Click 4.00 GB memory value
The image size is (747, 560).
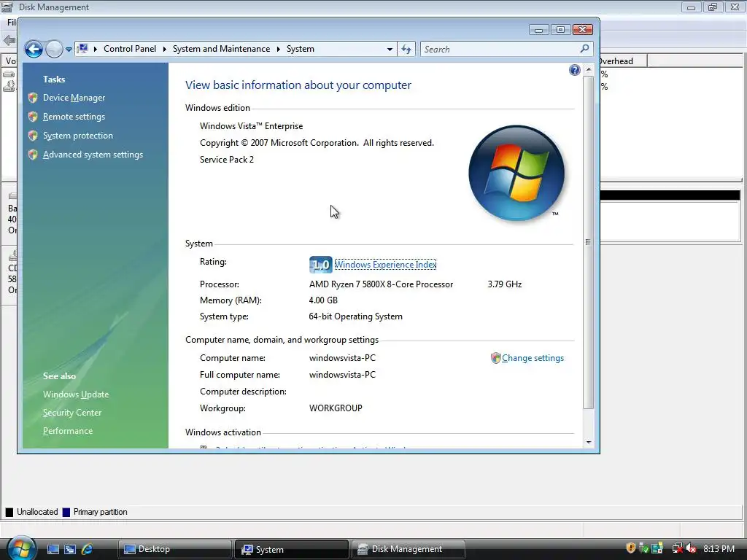(x=323, y=300)
